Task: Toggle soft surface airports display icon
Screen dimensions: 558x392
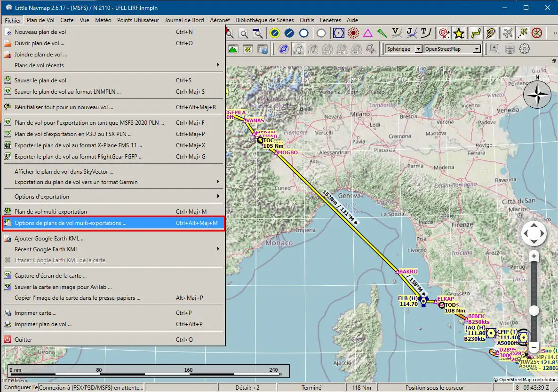Action: tap(289, 33)
